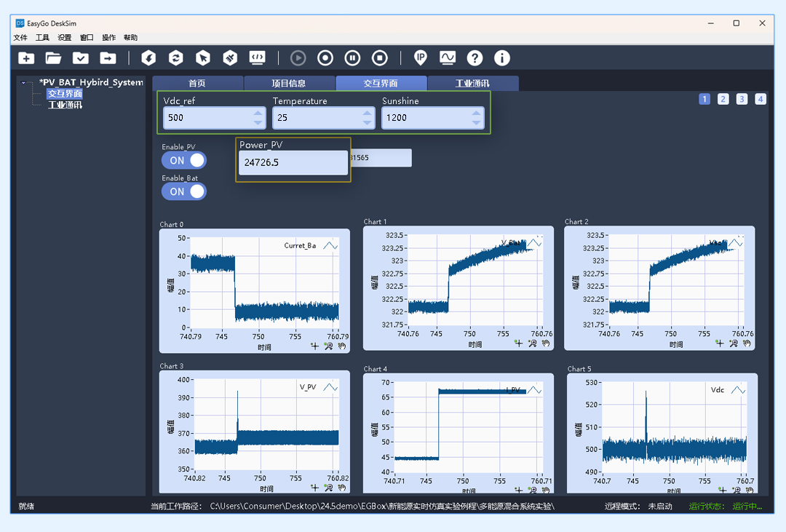Go to interface page 3
The image size is (786, 532).
pos(742,99)
